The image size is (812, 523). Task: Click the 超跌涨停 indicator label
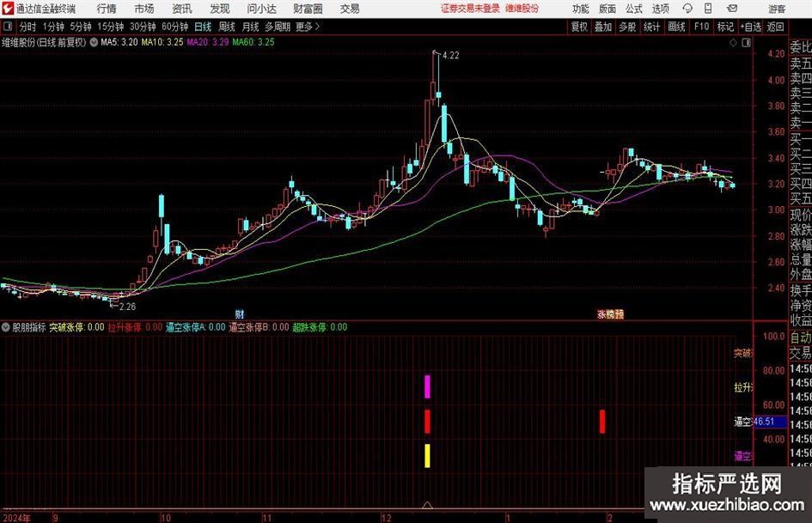320,327
